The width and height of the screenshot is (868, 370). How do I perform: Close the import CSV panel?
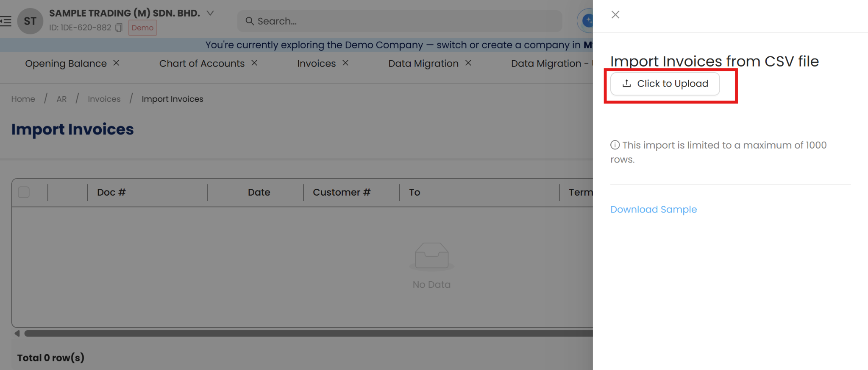point(615,15)
